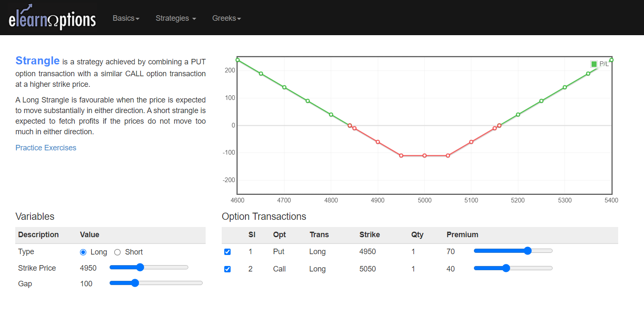This screenshot has height=313, width=644.
Task: Click the green P/L legend box
Action: pos(594,64)
